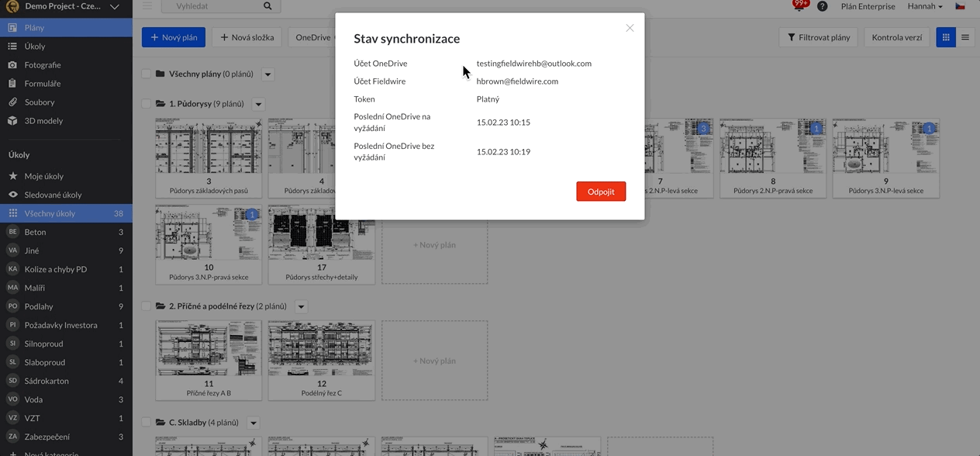Open plan 17 Půdorys střechy+detaily thumbnail
The width and height of the screenshot is (980, 456).
point(321,244)
